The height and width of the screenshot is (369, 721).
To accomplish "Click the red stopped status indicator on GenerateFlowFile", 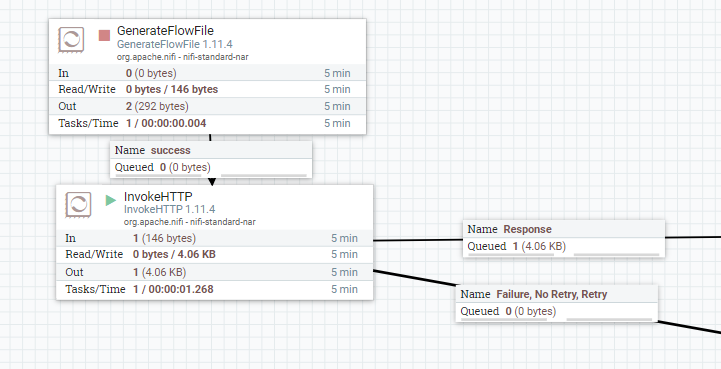I will (104, 35).
